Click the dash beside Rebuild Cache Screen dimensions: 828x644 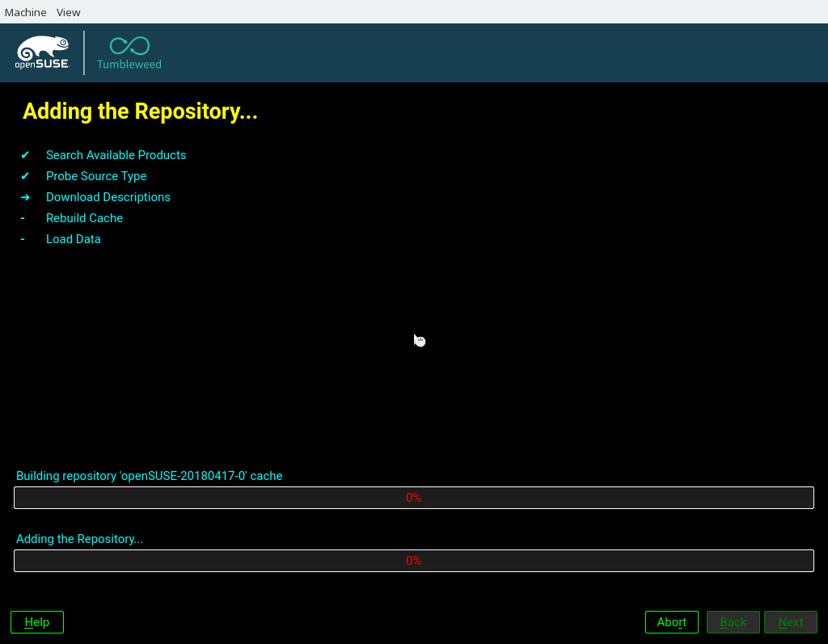23,218
